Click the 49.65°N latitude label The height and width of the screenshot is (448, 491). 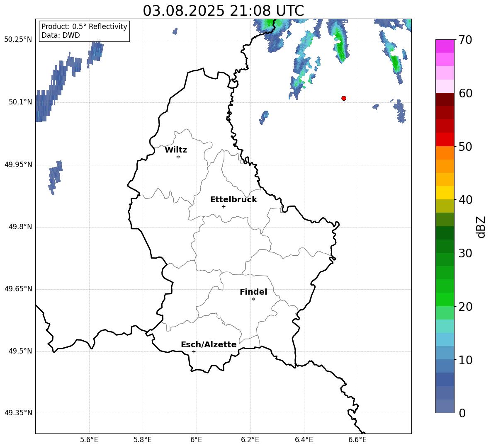click(18, 289)
